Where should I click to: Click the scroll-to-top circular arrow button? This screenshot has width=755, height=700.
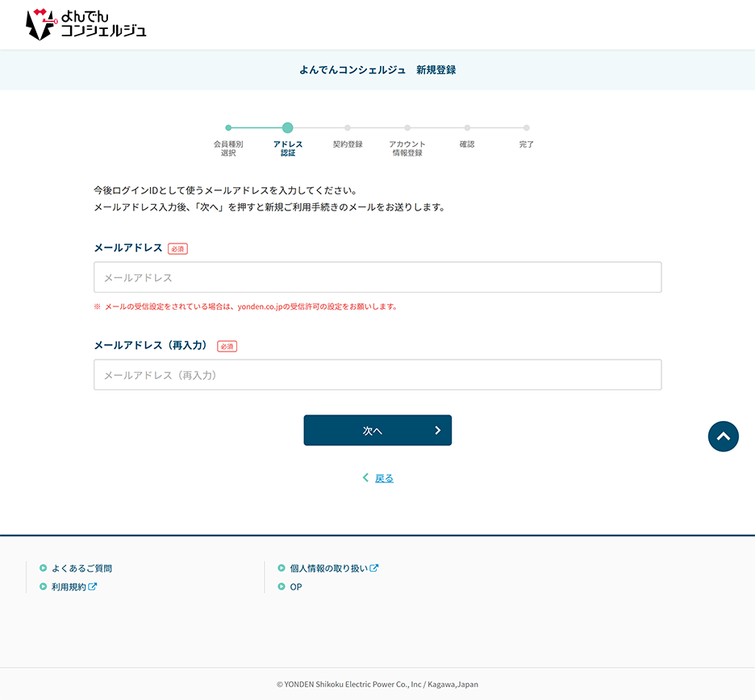723,436
